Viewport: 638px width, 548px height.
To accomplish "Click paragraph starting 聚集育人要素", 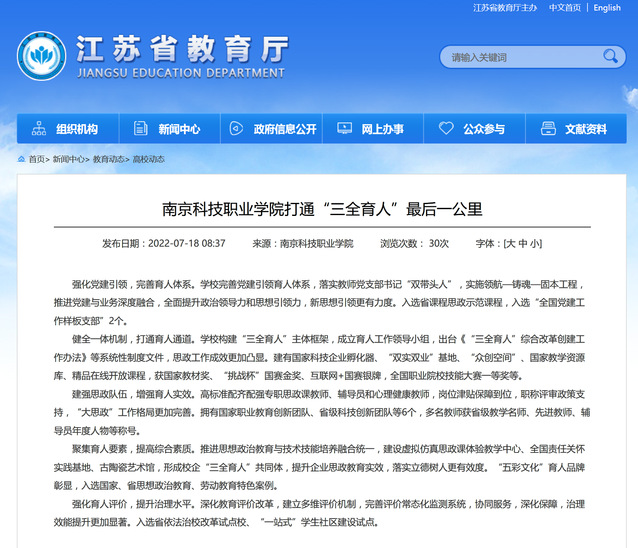I will point(320,467).
